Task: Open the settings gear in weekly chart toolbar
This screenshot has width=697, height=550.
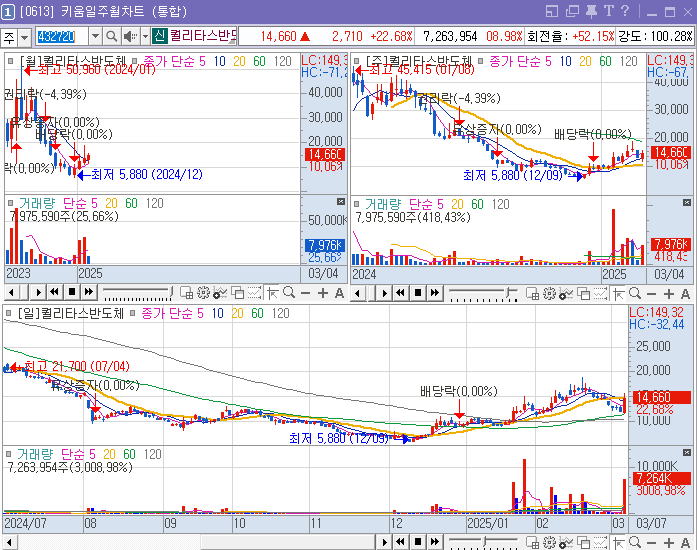Action: pos(549,293)
